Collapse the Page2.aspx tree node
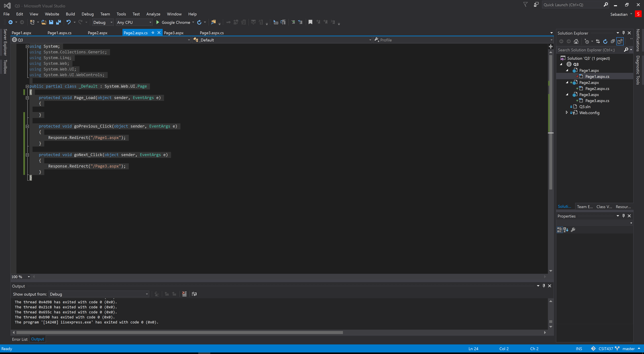 (567, 83)
